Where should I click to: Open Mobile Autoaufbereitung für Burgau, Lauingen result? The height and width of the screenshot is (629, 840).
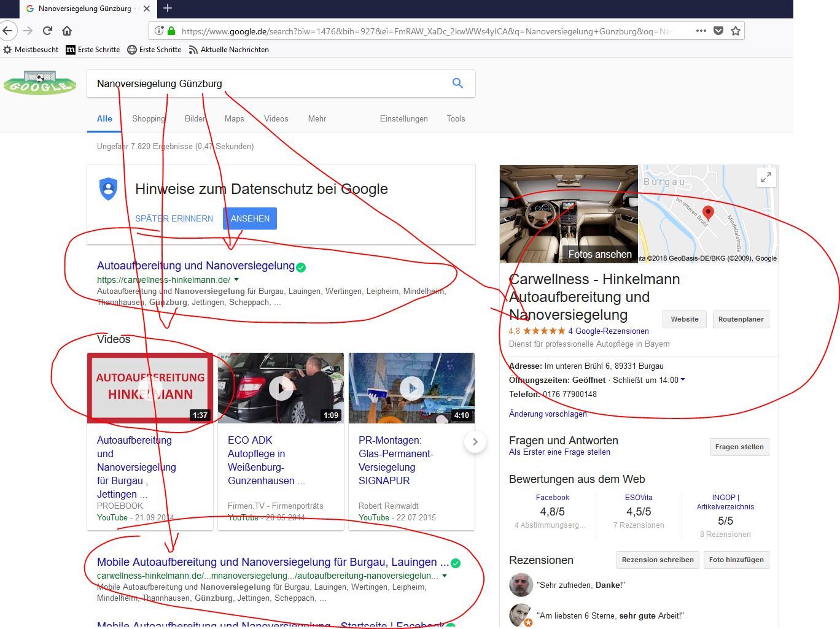coord(273,562)
